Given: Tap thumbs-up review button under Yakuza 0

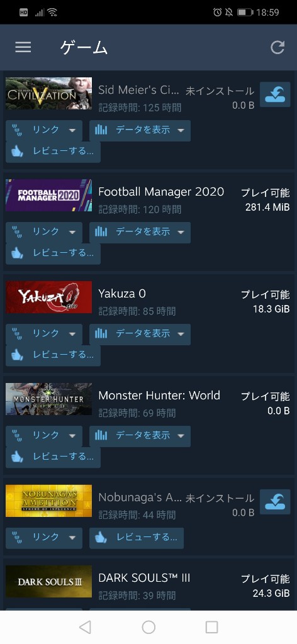Looking at the screenshot, I should [53, 355].
